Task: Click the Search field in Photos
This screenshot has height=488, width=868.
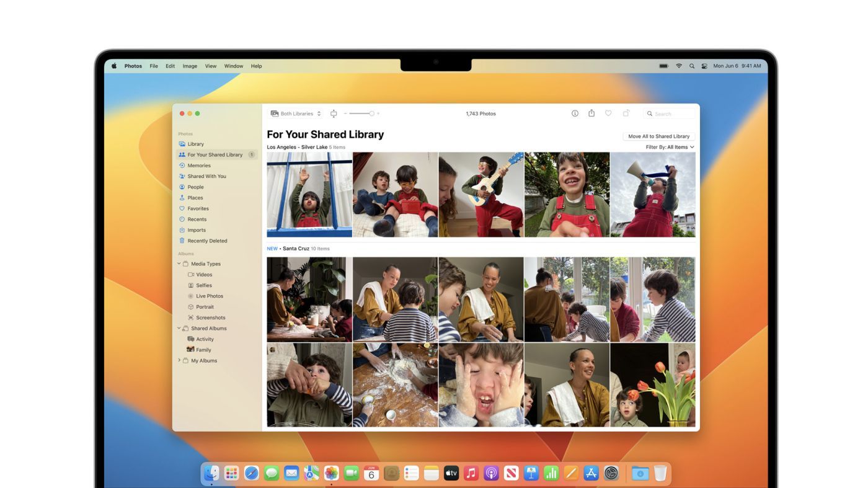Action: [670, 113]
